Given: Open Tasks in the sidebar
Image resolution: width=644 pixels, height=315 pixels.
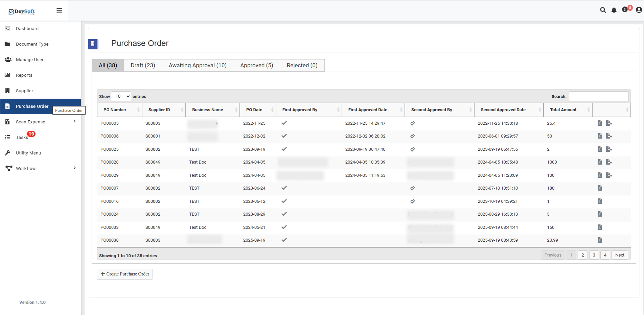Looking at the screenshot, I should tap(22, 137).
